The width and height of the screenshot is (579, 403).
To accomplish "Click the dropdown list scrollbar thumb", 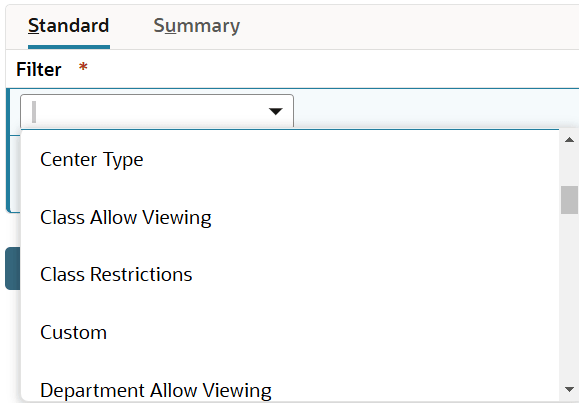I will tap(569, 200).
